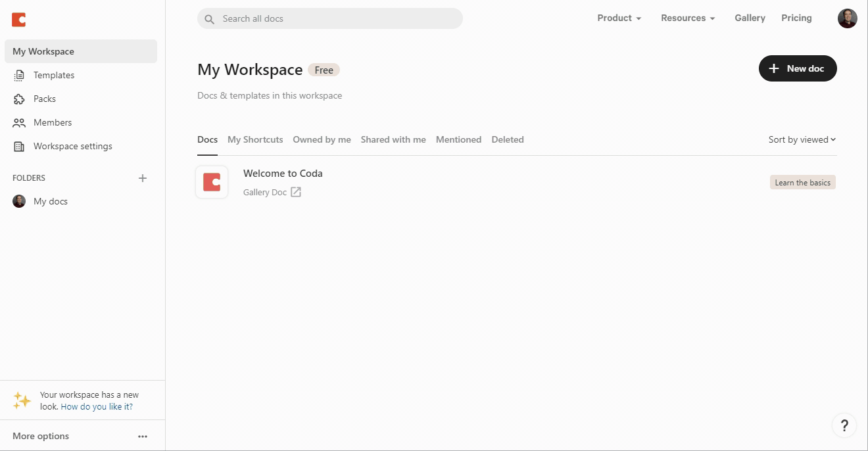
Task: Open the Welcome to Coda doc title
Action: [x=283, y=174]
